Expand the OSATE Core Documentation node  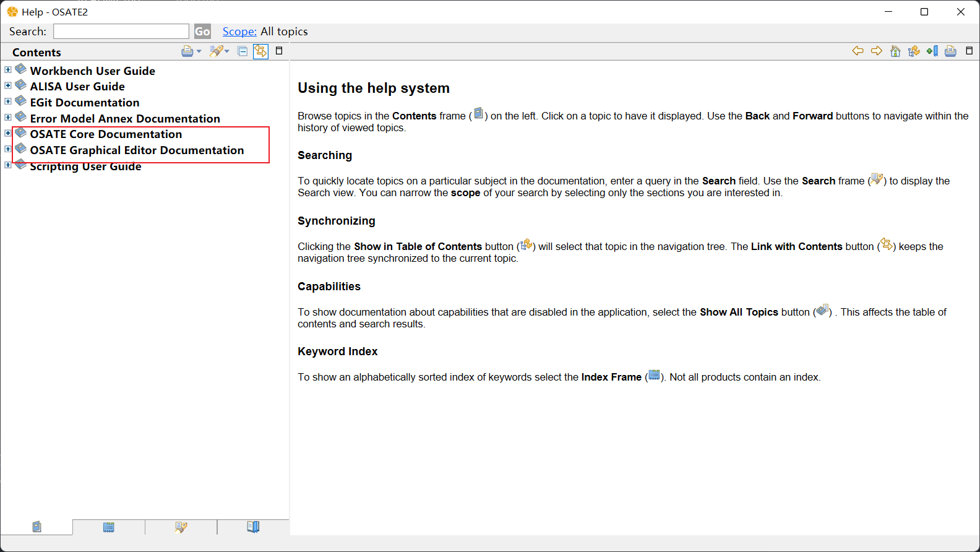click(8, 133)
